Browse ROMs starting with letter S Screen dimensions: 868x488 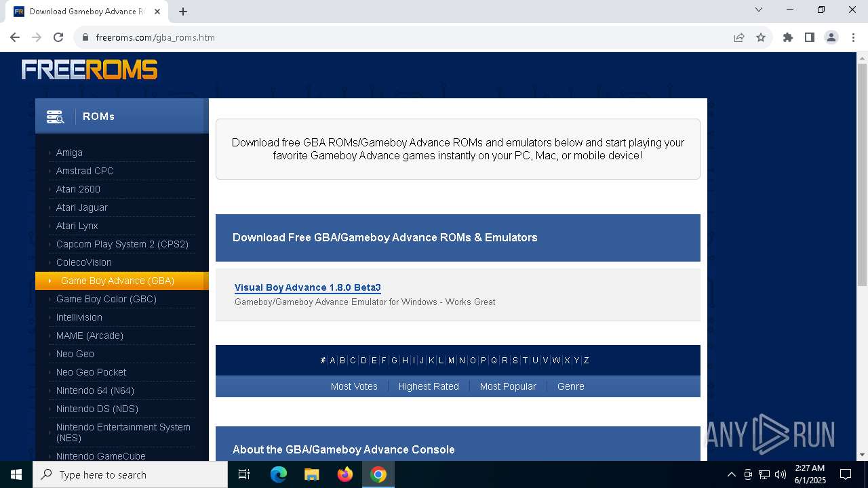point(515,361)
